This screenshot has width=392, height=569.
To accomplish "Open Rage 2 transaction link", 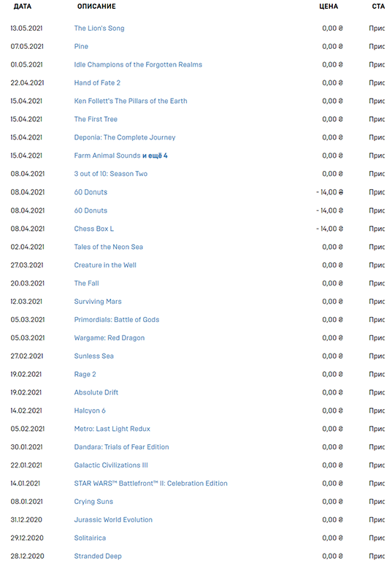I will (85, 374).
